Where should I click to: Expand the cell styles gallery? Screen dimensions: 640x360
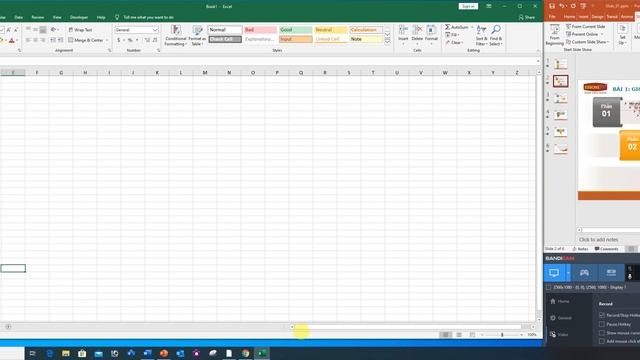point(387,41)
